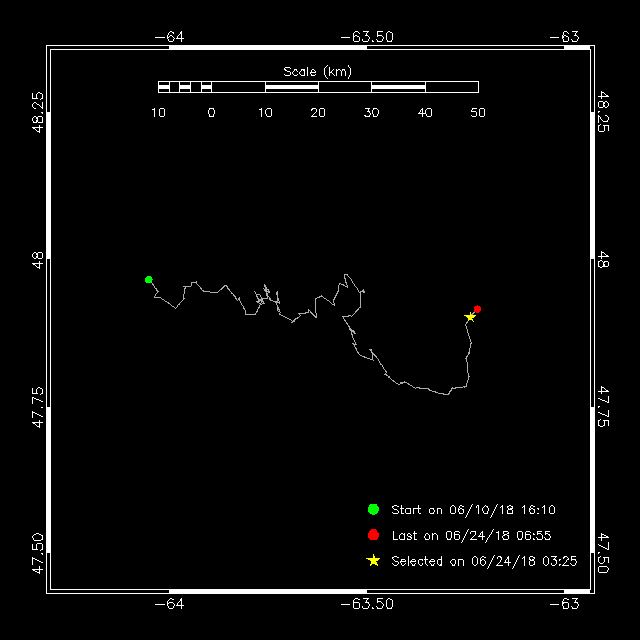
Task: Click the Selected on 06/24/18 03:25 legend text
Action: click(x=484, y=561)
